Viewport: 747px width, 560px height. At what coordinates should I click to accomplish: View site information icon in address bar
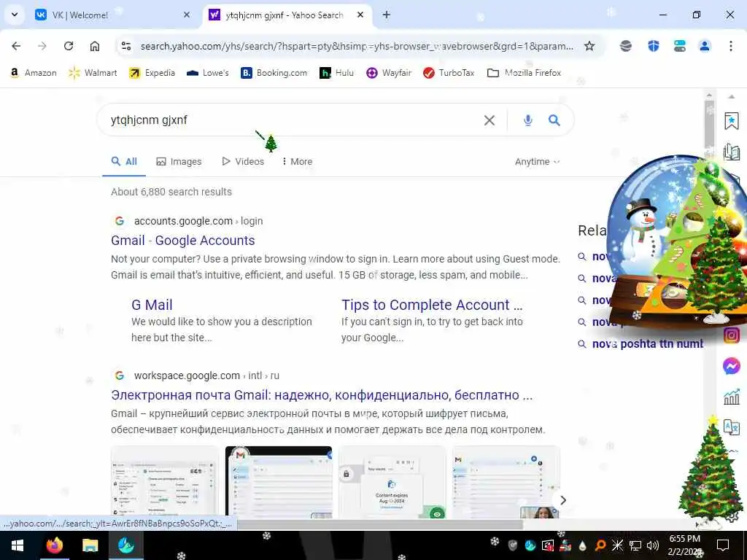[x=126, y=46]
